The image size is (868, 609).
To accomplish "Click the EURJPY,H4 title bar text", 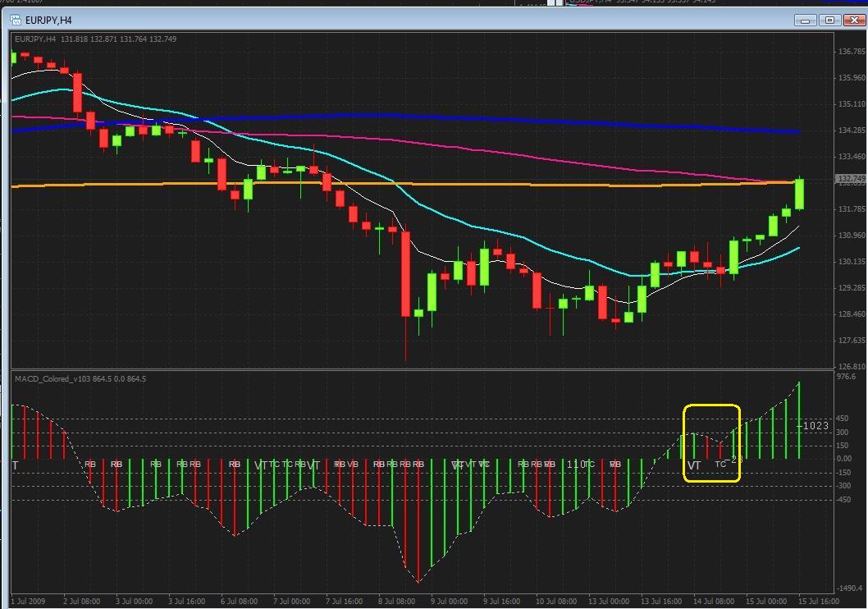I will pos(48,21).
